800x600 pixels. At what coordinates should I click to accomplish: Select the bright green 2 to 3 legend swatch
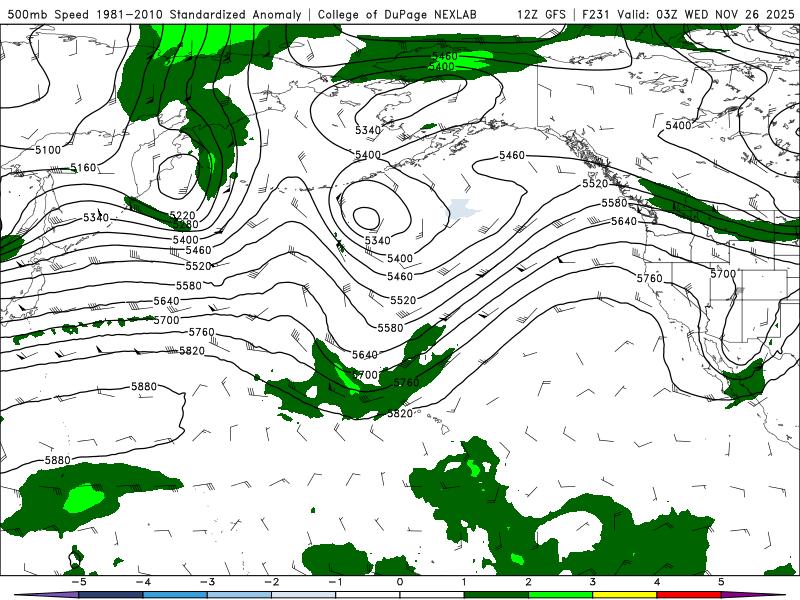point(561,595)
